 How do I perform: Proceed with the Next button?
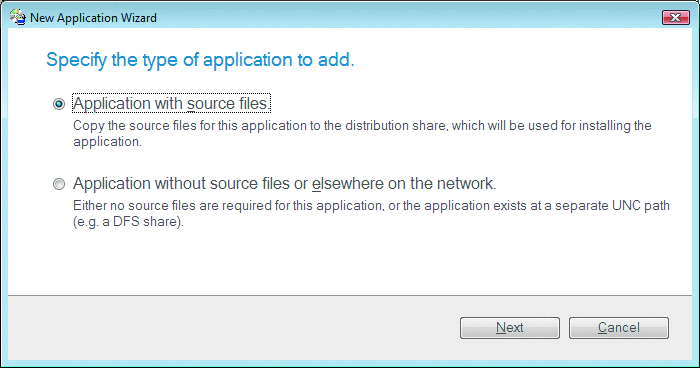coord(510,328)
